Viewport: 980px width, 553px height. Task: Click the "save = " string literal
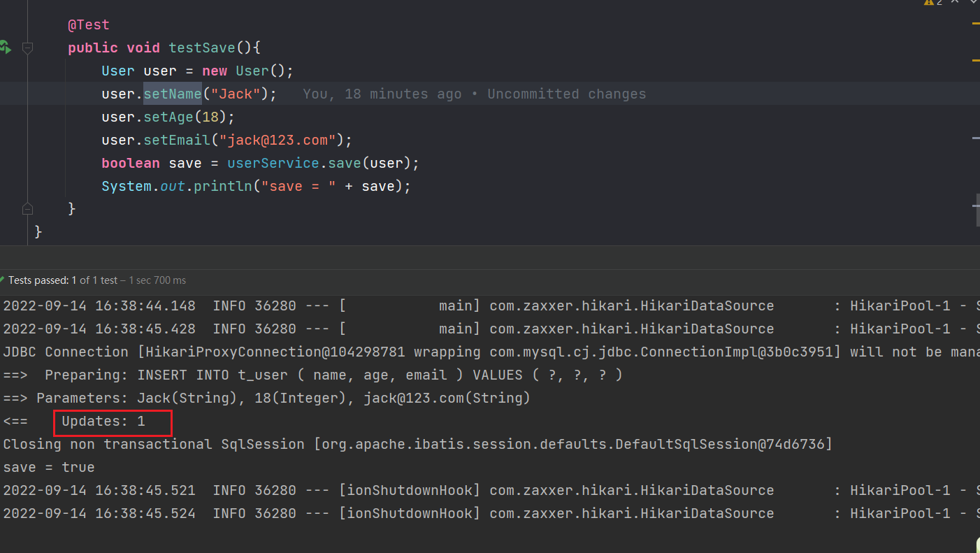pyautogui.click(x=298, y=186)
